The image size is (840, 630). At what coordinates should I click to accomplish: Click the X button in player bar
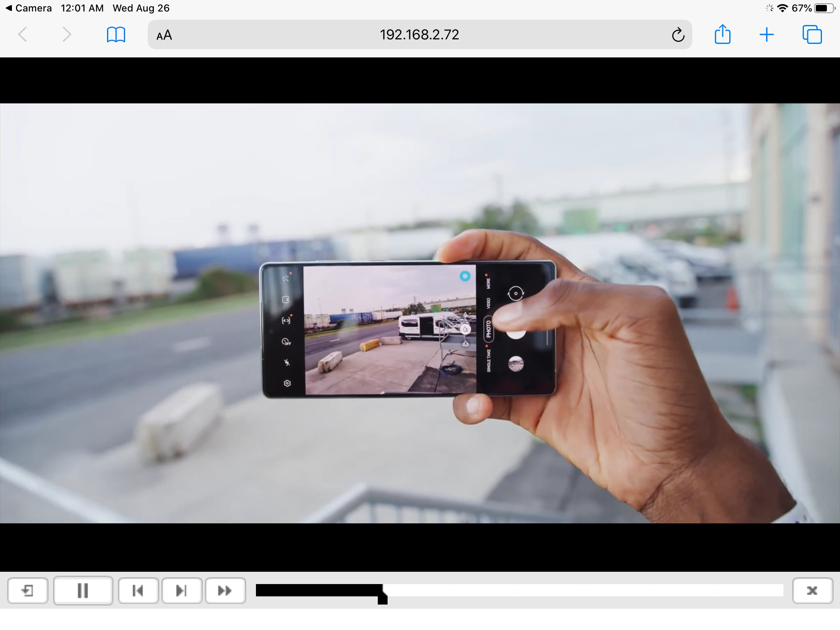click(x=812, y=591)
